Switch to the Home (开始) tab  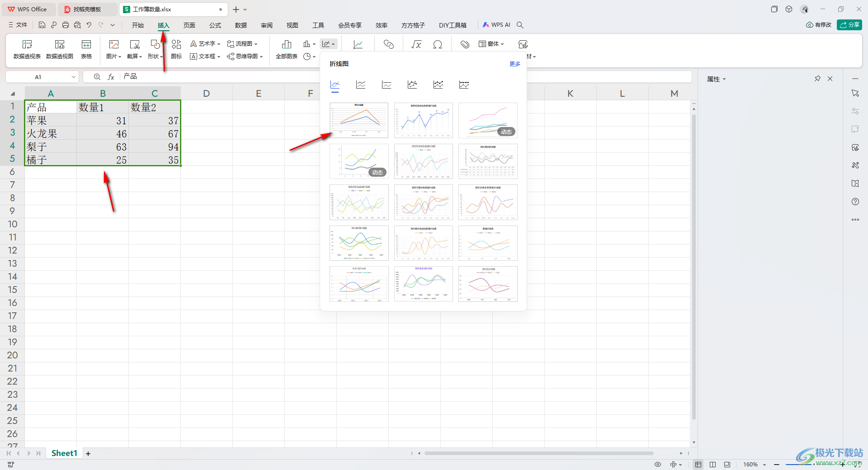pyautogui.click(x=138, y=25)
